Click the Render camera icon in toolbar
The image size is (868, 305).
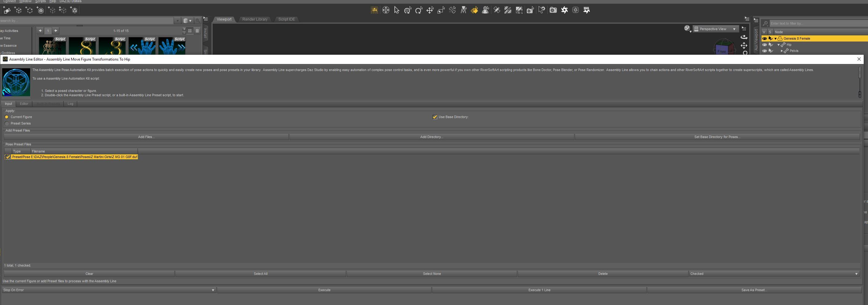(553, 10)
